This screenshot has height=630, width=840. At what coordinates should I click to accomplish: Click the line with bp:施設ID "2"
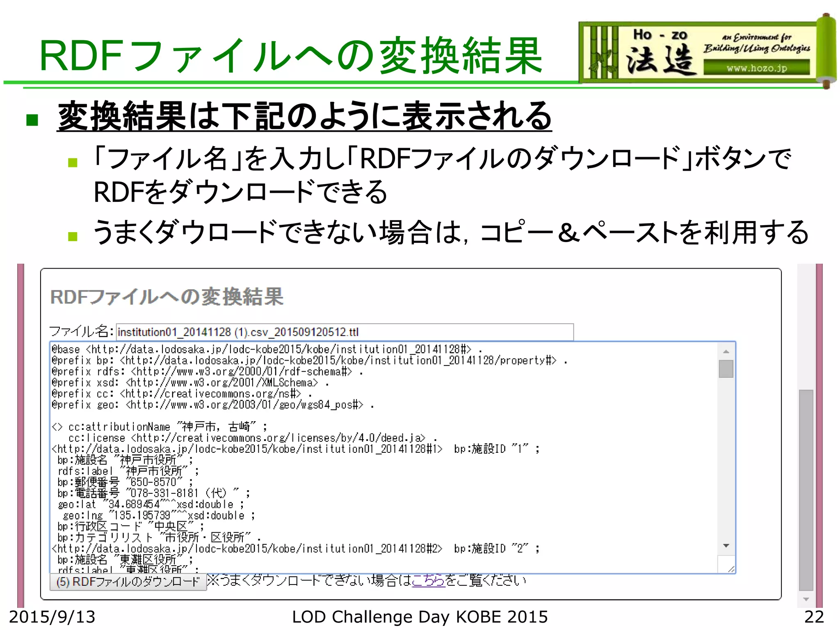pyautogui.click(x=296, y=549)
